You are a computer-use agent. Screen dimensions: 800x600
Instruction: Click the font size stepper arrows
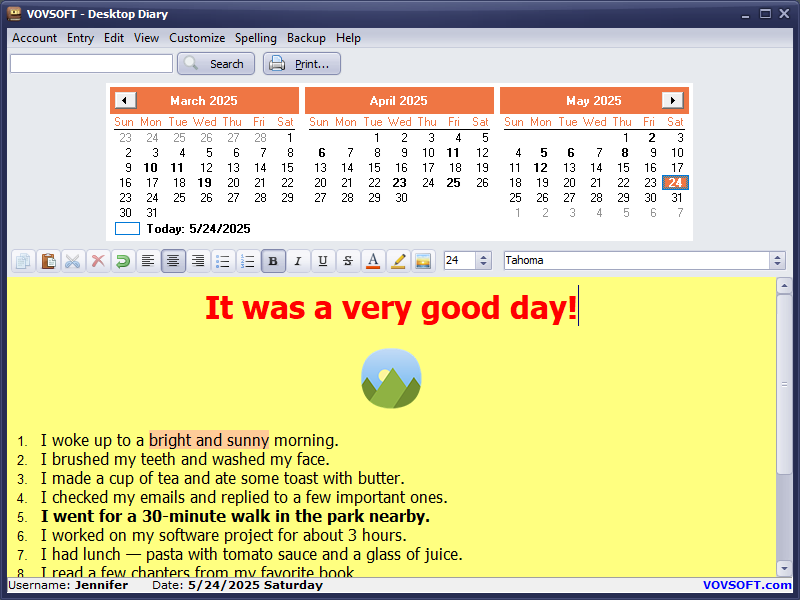pyautogui.click(x=484, y=261)
